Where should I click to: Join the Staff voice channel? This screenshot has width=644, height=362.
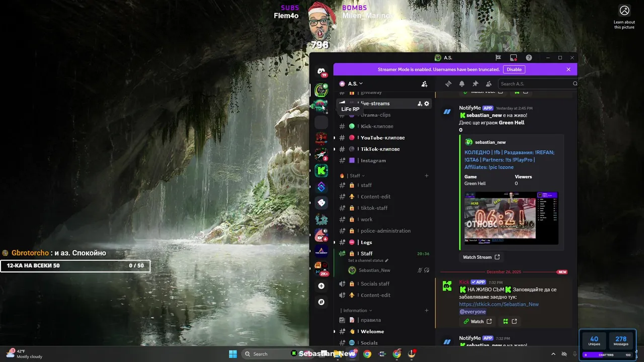(x=384, y=254)
